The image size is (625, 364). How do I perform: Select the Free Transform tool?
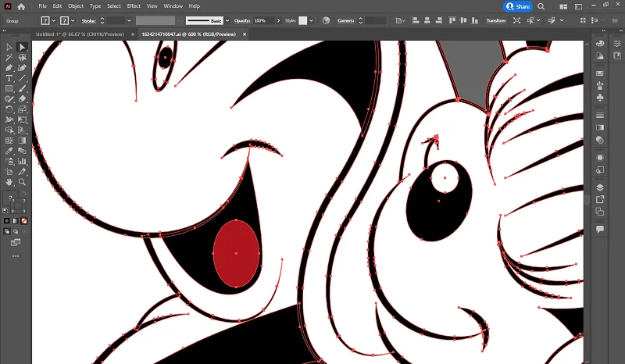click(x=23, y=120)
